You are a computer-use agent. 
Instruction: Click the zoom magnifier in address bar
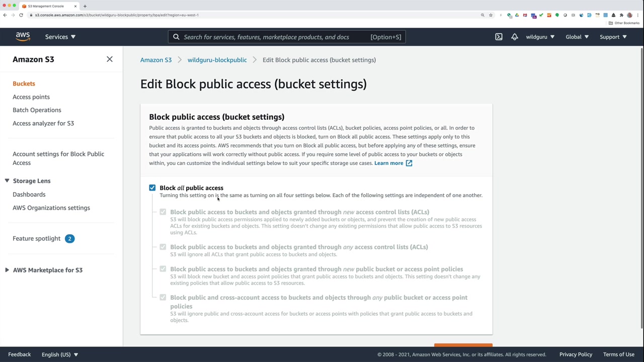coord(482,15)
